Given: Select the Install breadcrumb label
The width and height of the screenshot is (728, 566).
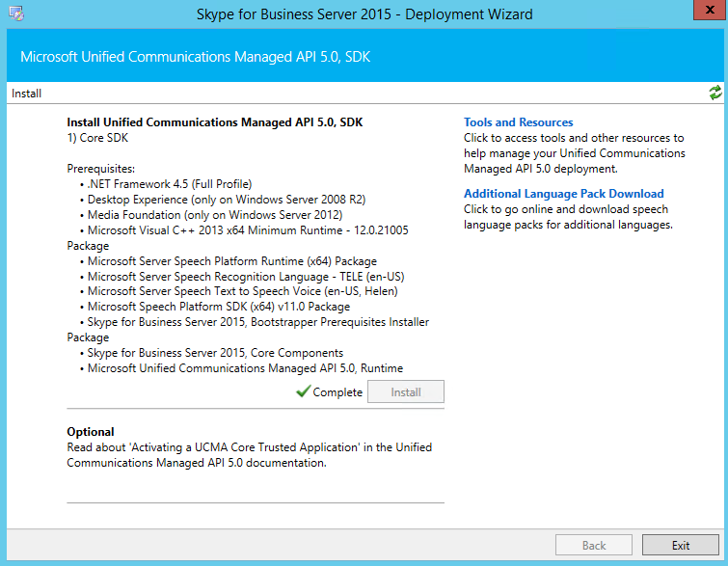Looking at the screenshot, I should coord(26,94).
